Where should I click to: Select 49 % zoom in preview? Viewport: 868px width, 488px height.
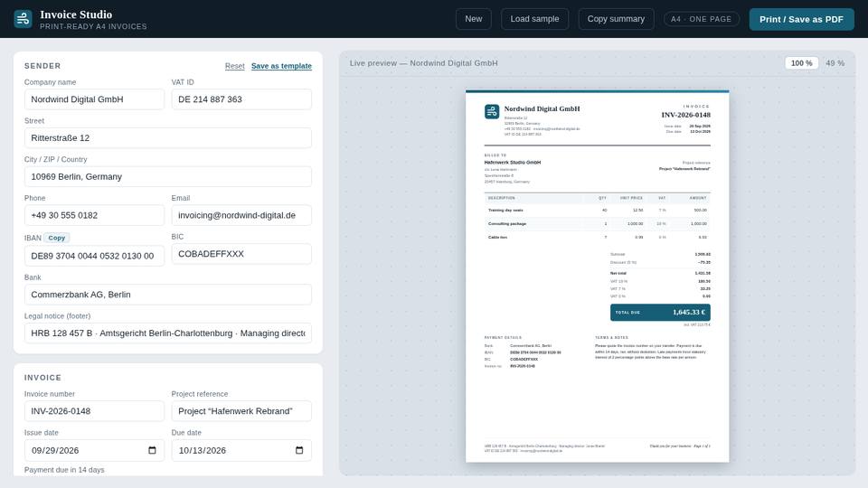tap(835, 63)
